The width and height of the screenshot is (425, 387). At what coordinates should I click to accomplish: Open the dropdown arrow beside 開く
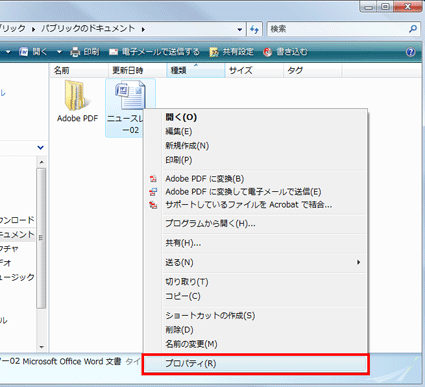[x=59, y=52]
